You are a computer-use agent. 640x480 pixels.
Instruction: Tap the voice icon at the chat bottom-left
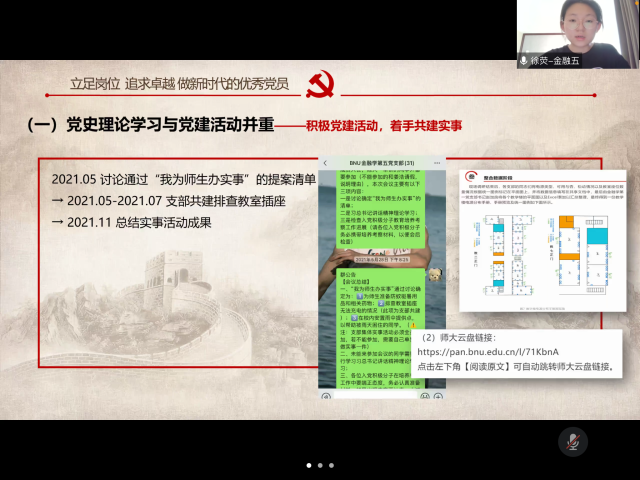(326, 396)
